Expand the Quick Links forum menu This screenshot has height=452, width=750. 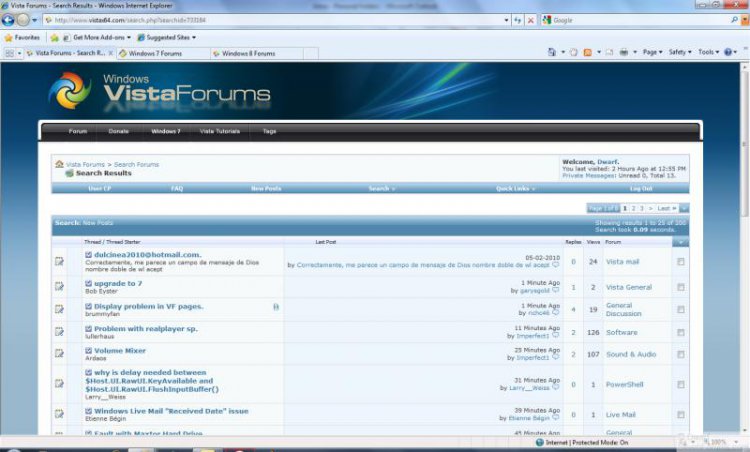pyautogui.click(x=516, y=188)
